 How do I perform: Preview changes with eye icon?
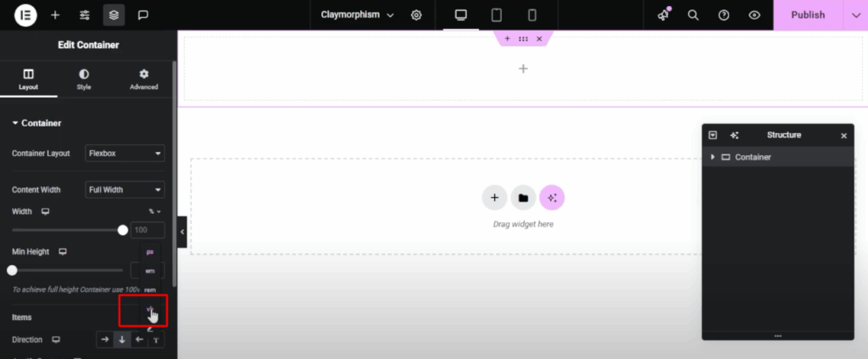click(754, 15)
